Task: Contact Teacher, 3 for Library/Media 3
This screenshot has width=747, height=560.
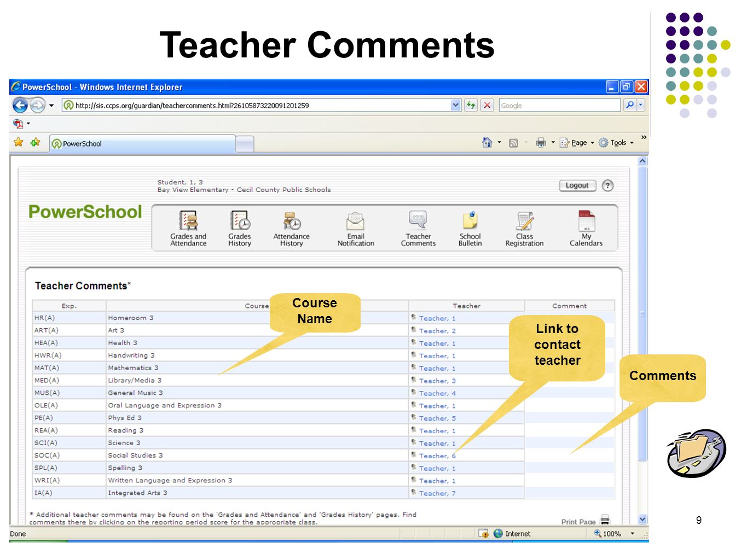Action: [x=437, y=381]
